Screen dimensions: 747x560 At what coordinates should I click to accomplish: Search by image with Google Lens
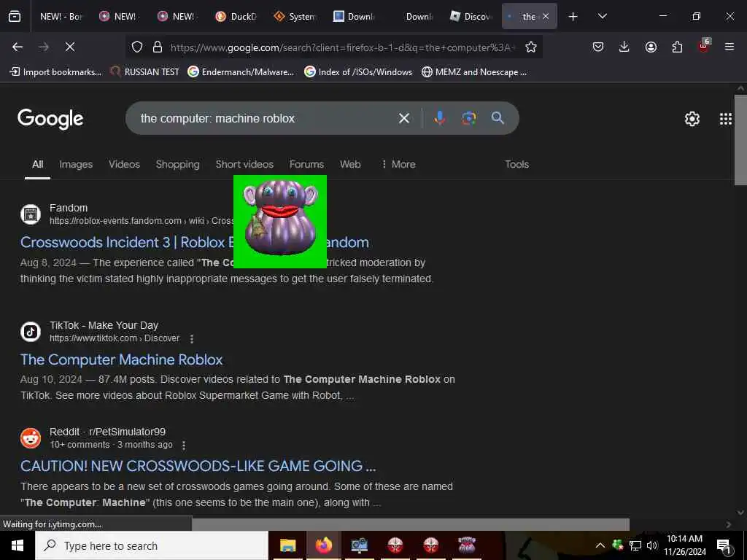click(x=469, y=118)
